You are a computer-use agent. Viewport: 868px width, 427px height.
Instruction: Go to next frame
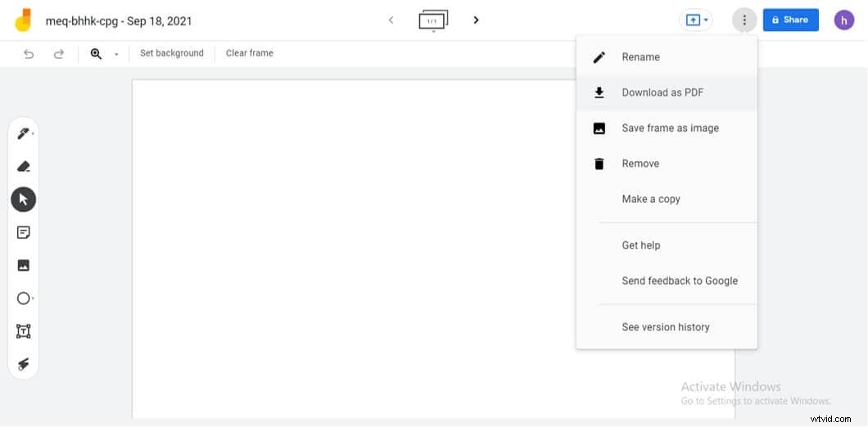(x=476, y=20)
